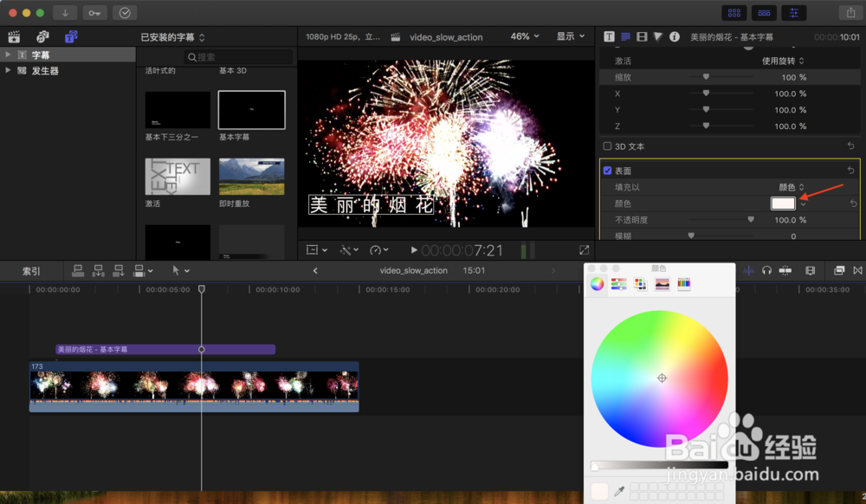Switch to the Title inspector tab
Viewport: 866px width, 504px height.
pos(609,37)
